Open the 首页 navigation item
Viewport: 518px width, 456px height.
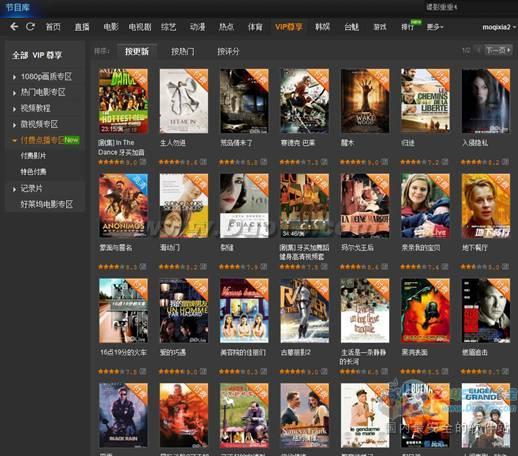pyautogui.click(x=53, y=27)
